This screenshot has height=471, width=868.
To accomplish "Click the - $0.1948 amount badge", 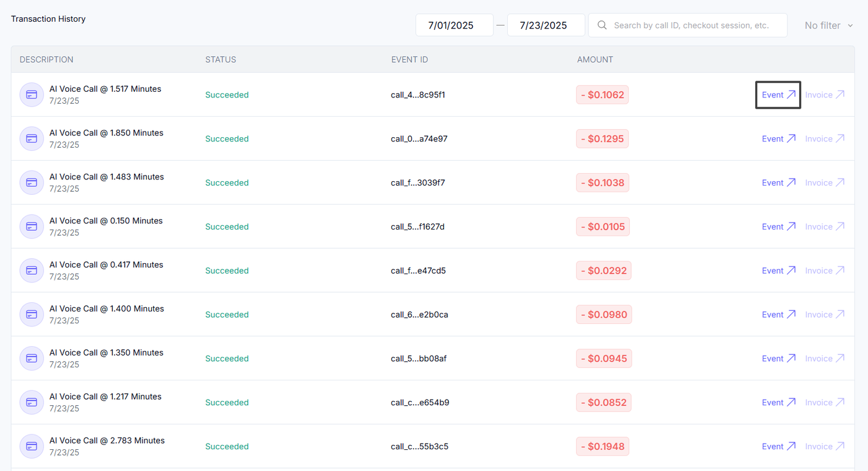I will click(x=603, y=446).
